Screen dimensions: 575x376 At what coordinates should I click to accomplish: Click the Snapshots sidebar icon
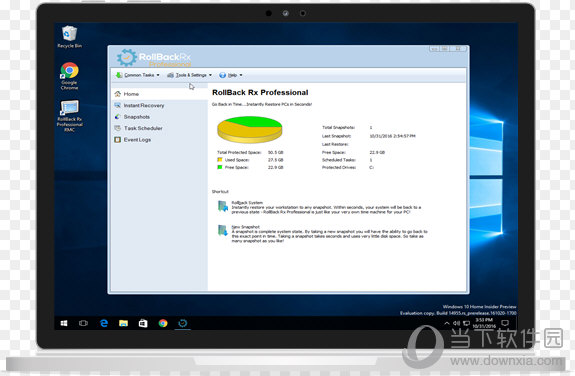pos(118,117)
